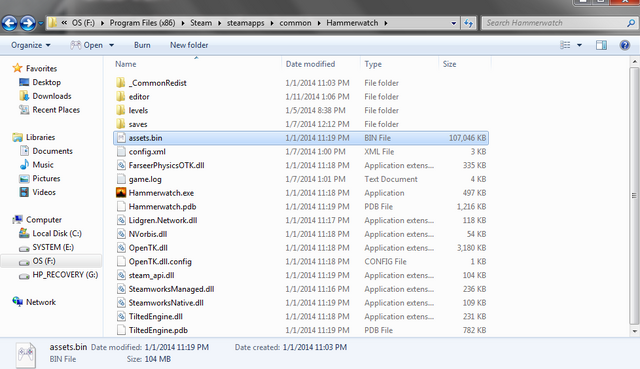Create a New folder
The image size is (640, 369).
coord(189,45)
